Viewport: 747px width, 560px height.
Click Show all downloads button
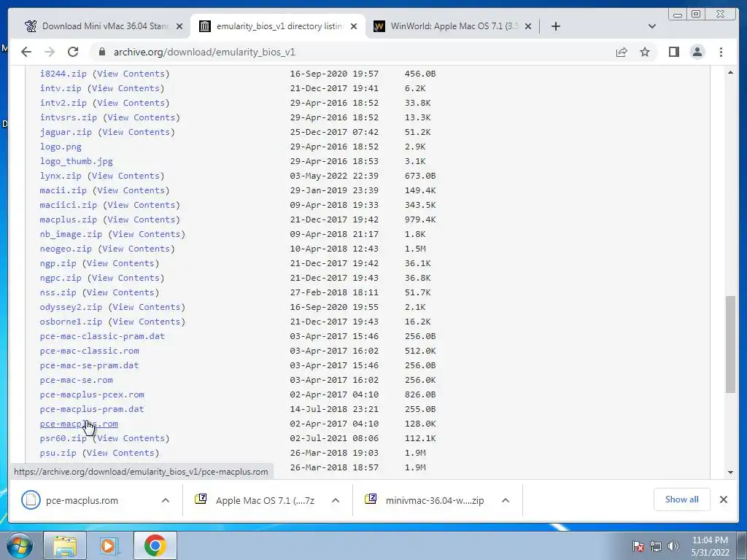[x=682, y=499]
